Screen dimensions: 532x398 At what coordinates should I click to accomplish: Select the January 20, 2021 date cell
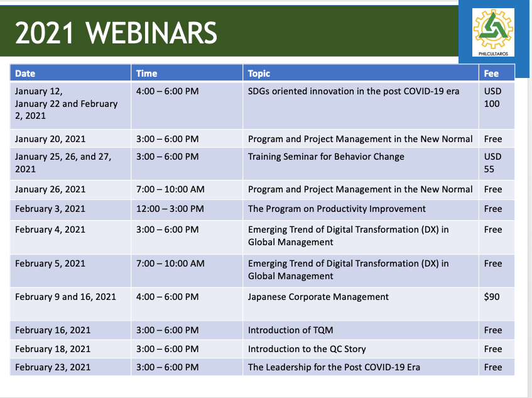click(50, 138)
